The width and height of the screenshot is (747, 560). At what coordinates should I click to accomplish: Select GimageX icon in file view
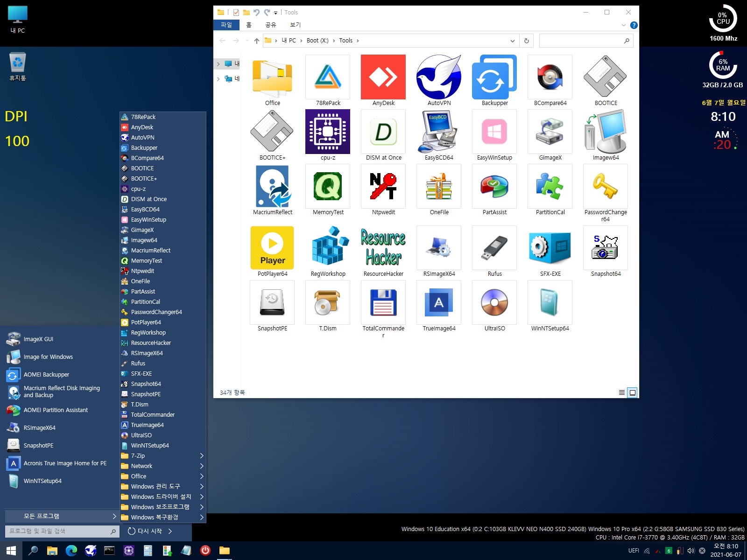[x=550, y=132]
